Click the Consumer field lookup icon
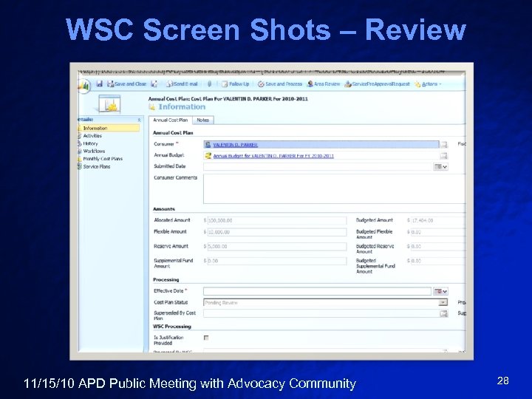The image size is (532, 399). point(444,145)
